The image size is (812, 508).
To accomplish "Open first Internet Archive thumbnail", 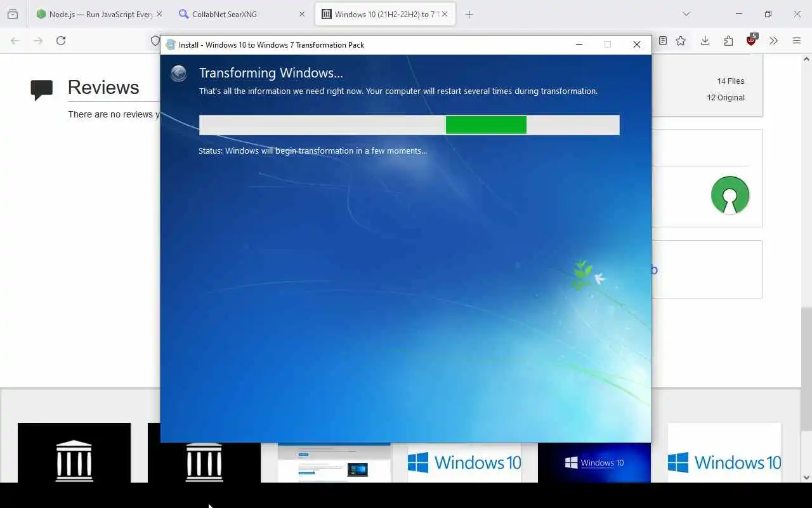I will (74, 453).
